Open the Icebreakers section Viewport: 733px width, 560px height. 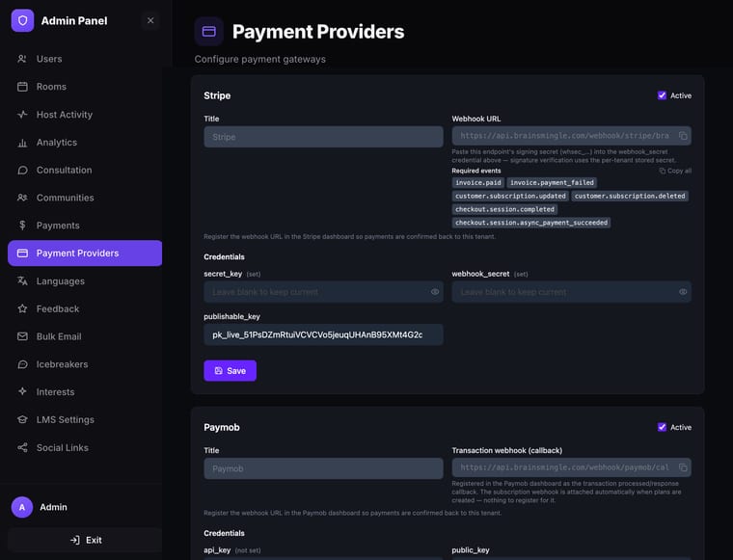click(85, 364)
